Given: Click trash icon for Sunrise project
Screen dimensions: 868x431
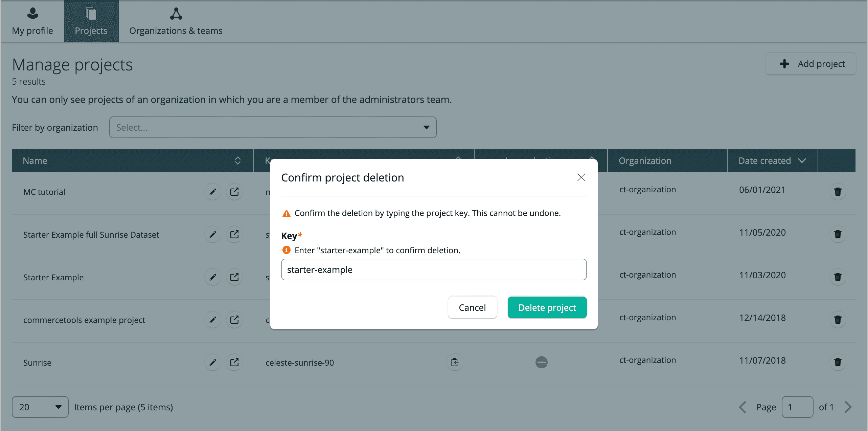Looking at the screenshot, I should [838, 362].
